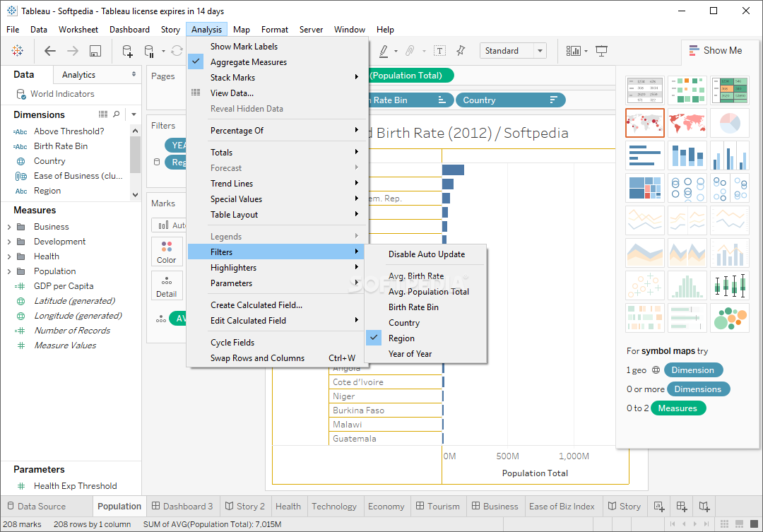The width and height of the screenshot is (763, 532).
Task: Click the Show Me button
Action: pyautogui.click(x=716, y=51)
